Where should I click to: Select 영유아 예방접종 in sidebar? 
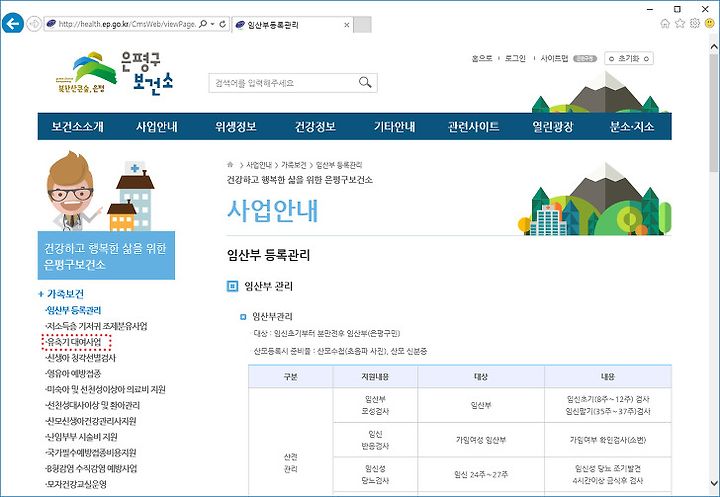[x=73, y=373]
